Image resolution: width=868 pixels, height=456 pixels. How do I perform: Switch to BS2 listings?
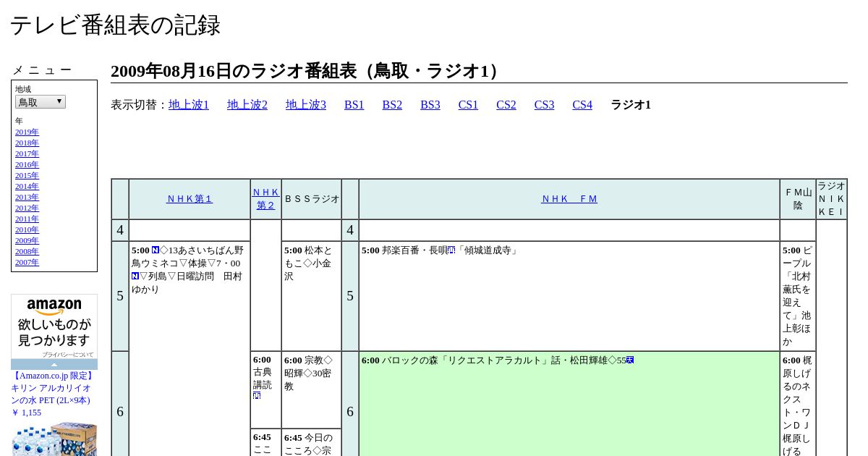(x=392, y=105)
